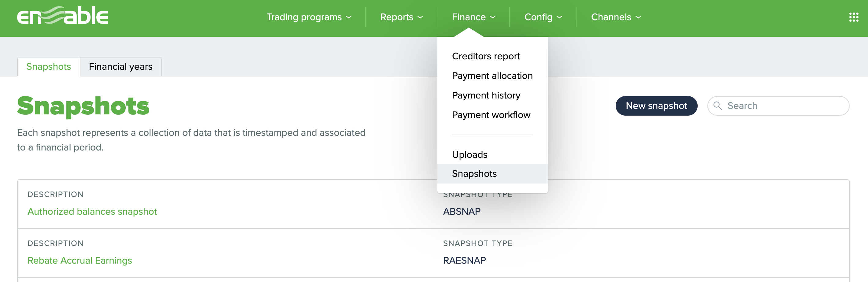Click the magnifier icon in the search box

pyautogui.click(x=718, y=106)
